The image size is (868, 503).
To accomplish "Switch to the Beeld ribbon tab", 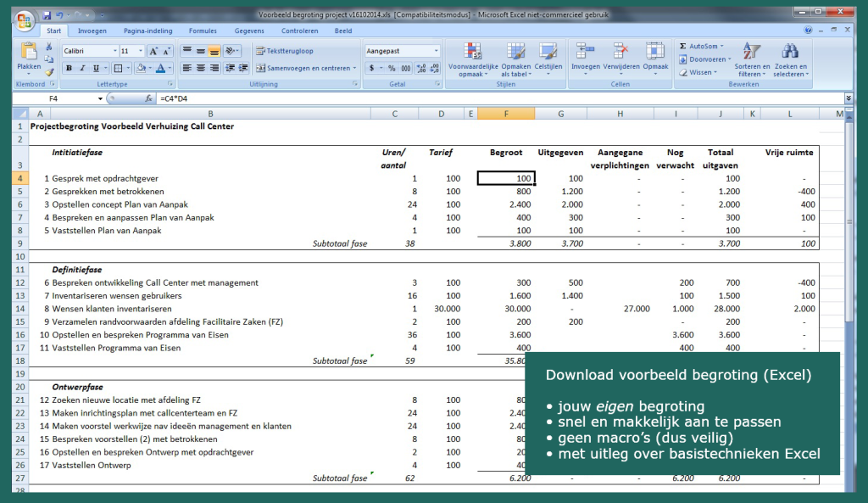I will 343,31.
